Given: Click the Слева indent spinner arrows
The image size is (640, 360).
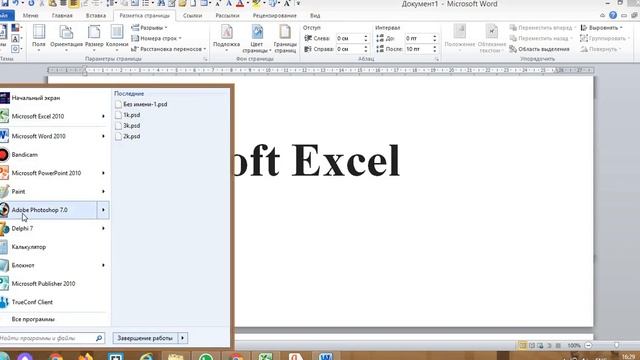Looking at the screenshot, I should click(366, 38).
